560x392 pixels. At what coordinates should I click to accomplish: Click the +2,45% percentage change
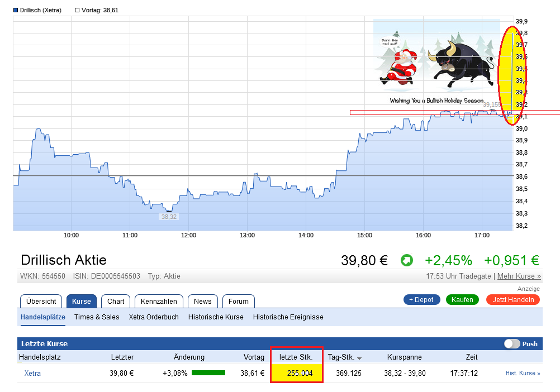(449, 260)
